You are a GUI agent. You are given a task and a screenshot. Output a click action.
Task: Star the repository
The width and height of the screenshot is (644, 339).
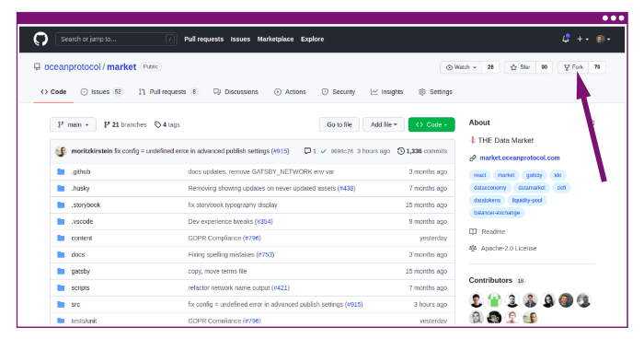(x=520, y=67)
